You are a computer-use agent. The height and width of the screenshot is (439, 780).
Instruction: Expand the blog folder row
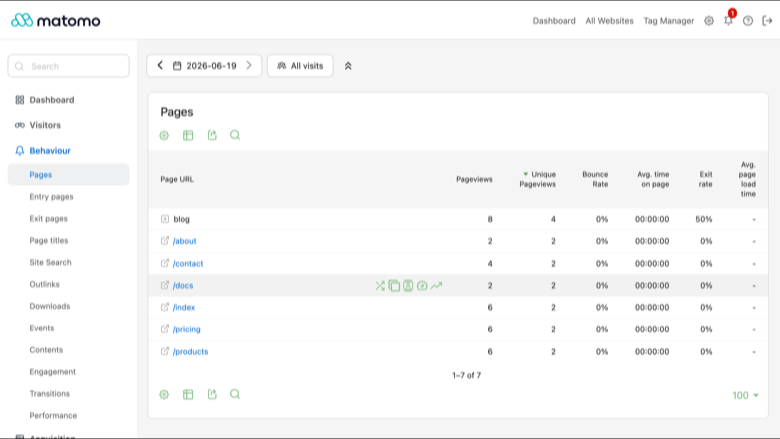(x=165, y=219)
